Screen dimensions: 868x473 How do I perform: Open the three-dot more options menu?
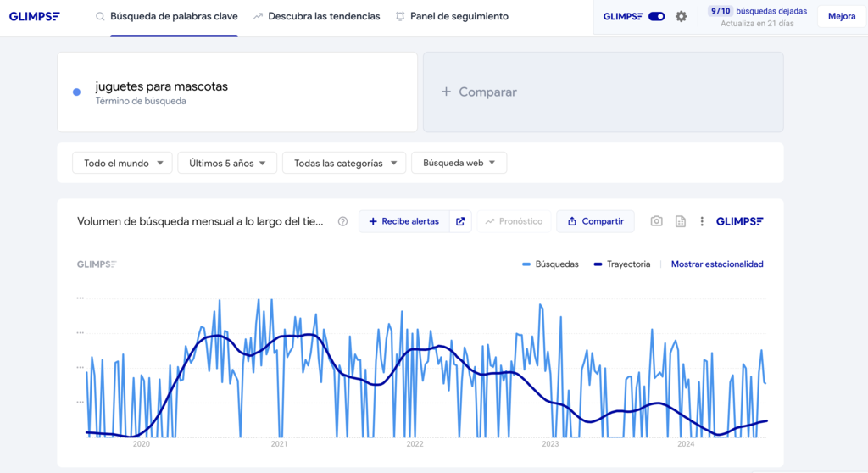702,221
